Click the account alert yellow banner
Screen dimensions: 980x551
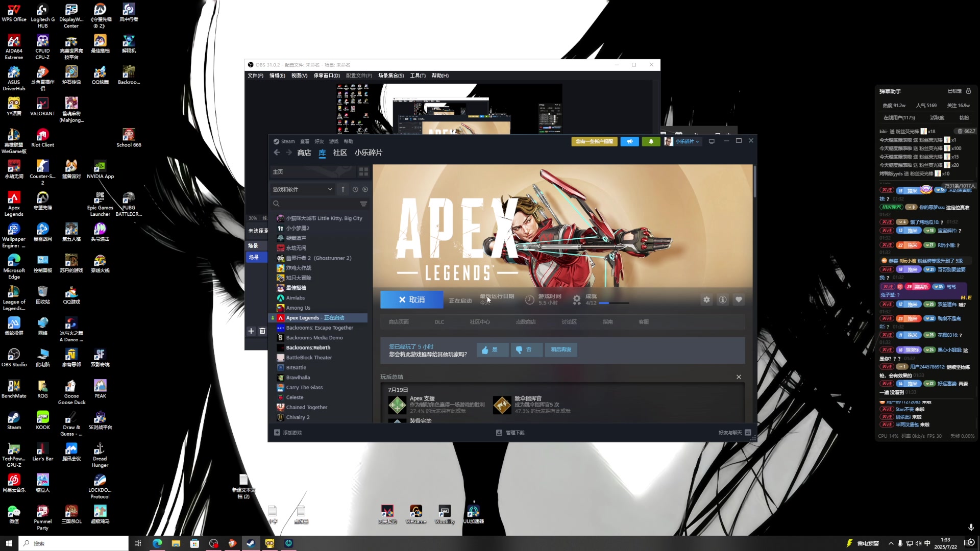point(594,141)
